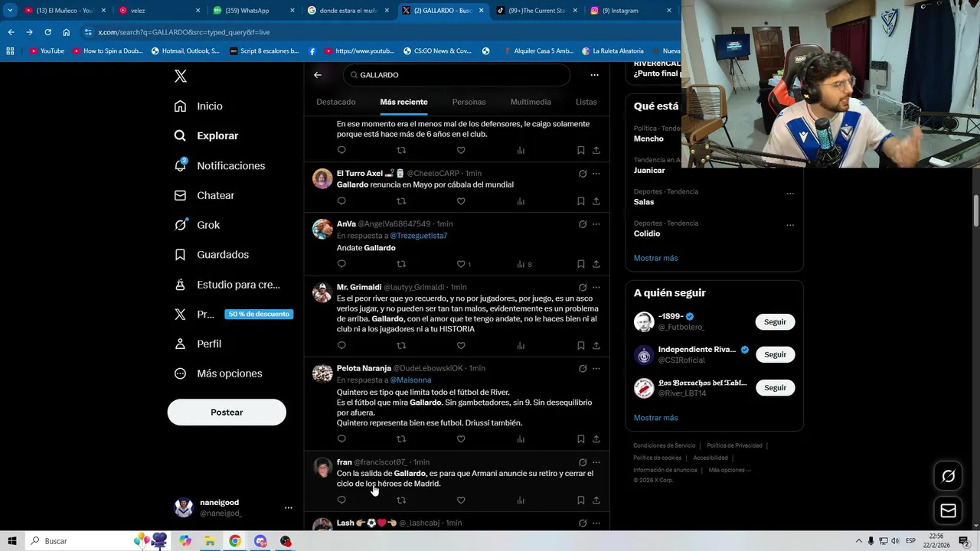Image resolution: width=980 pixels, height=551 pixels.
Task: Click the X logo in the sidebar
Action: (x=181, y=76)
